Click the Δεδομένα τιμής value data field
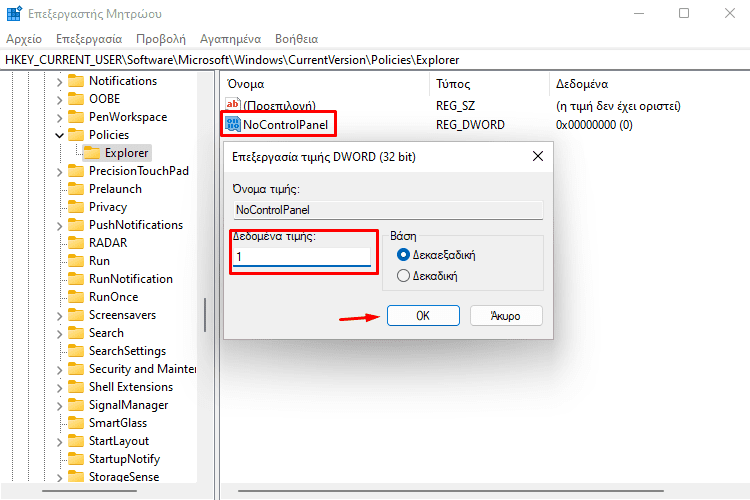The height and width of the screenshot is (500, 750). click(x=302, y=257)
